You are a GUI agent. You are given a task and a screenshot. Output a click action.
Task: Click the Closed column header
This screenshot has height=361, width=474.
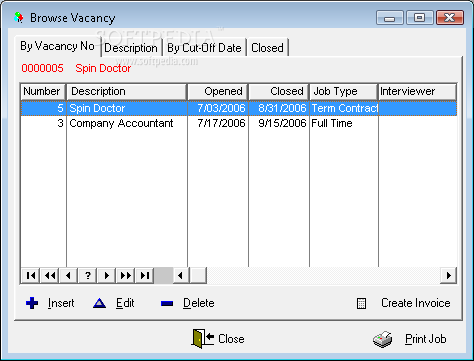click(x=279, y=91)
